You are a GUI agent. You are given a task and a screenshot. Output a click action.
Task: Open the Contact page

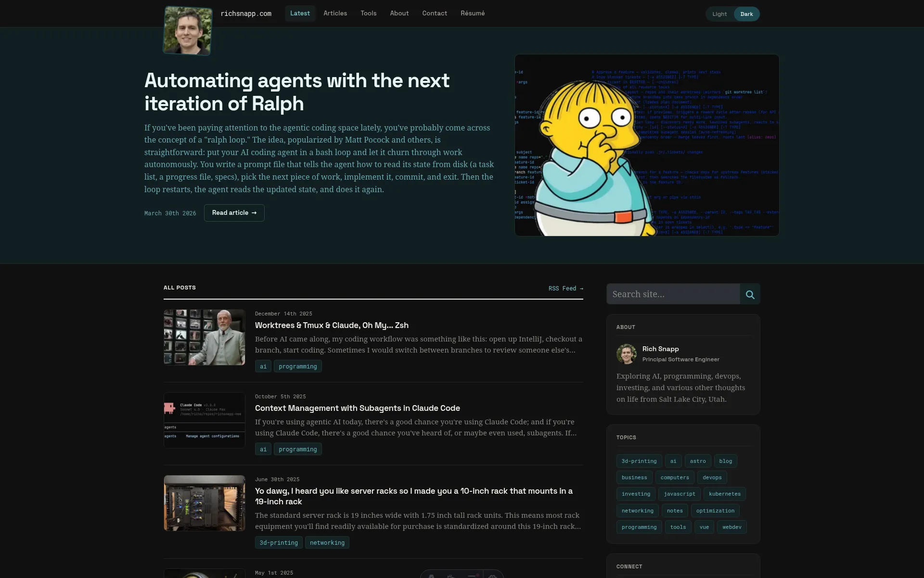pos(434,13)
